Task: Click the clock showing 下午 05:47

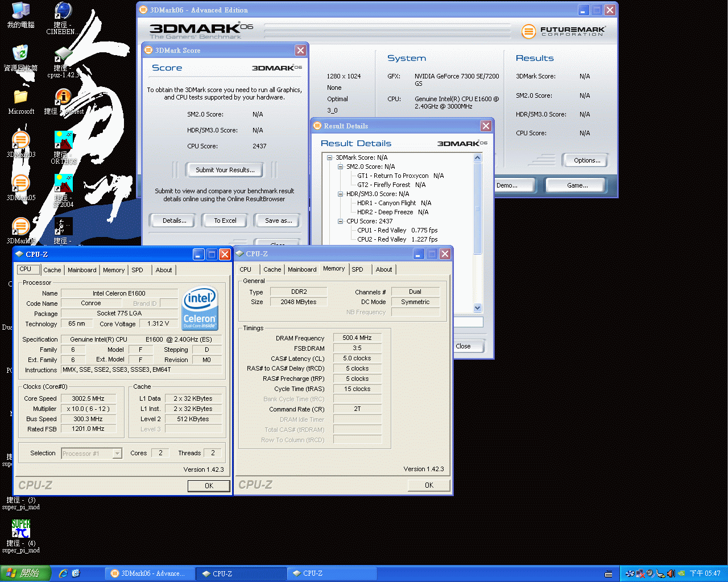Action: [705, 573]
